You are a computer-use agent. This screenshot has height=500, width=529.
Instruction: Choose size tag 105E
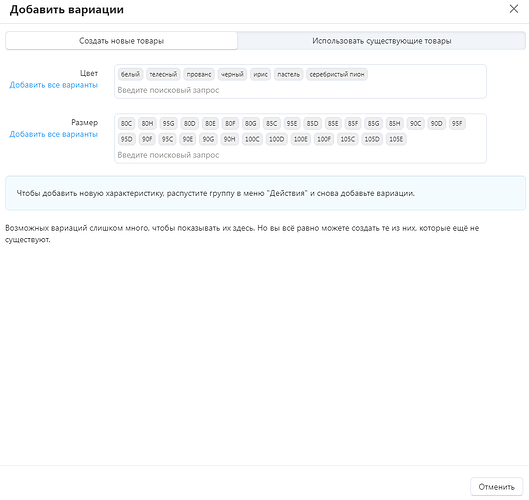396,139
